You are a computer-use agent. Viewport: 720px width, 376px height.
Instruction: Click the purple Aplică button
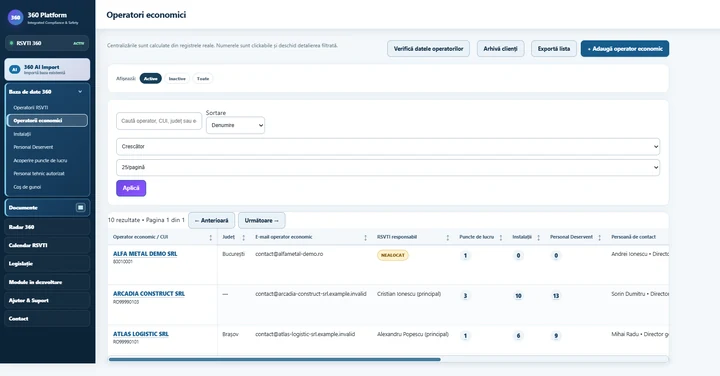point(131,188)
